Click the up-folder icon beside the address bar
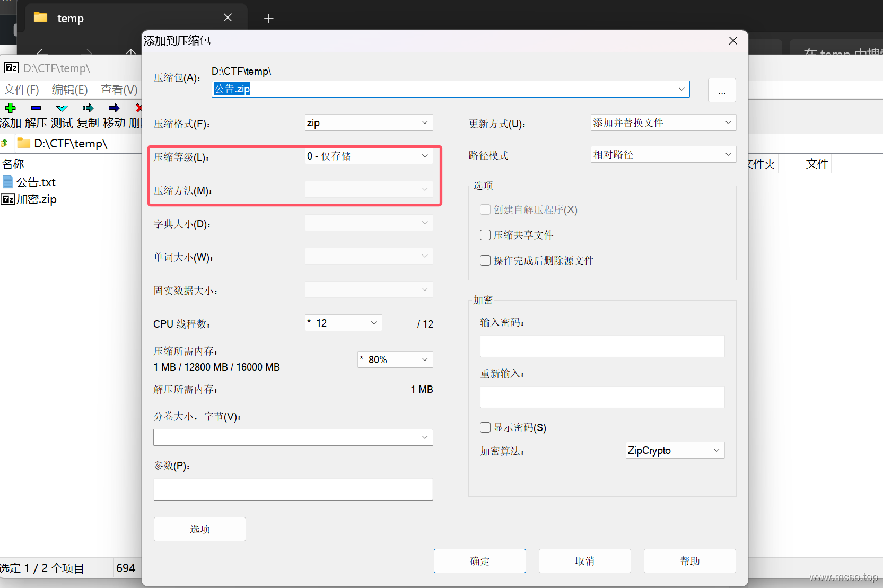Viewport: 883px width, 588px height. 5,143
